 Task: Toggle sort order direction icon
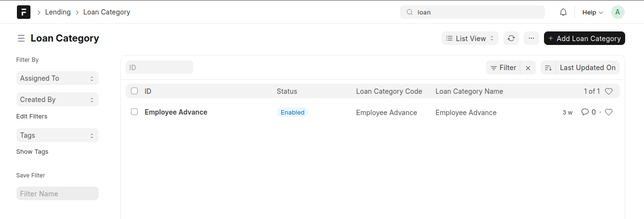(548, 68)
